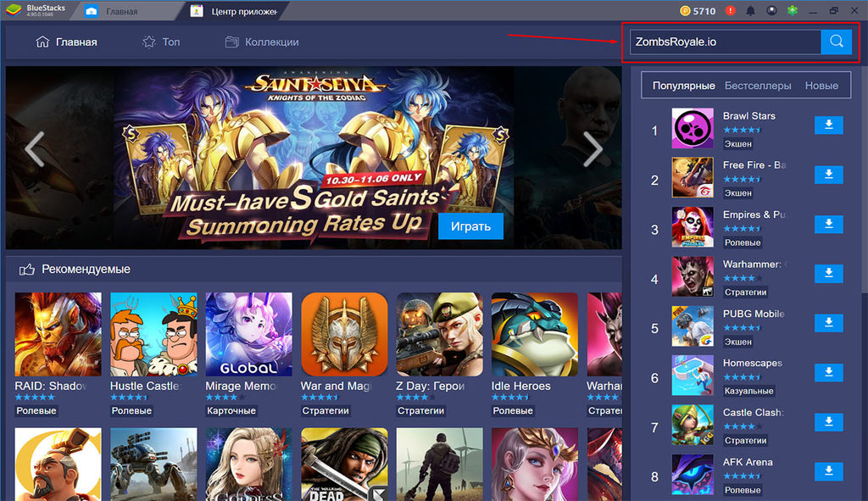Click the Играть button on the banner
The image size is (868, 501).
[x=470, y=226]
